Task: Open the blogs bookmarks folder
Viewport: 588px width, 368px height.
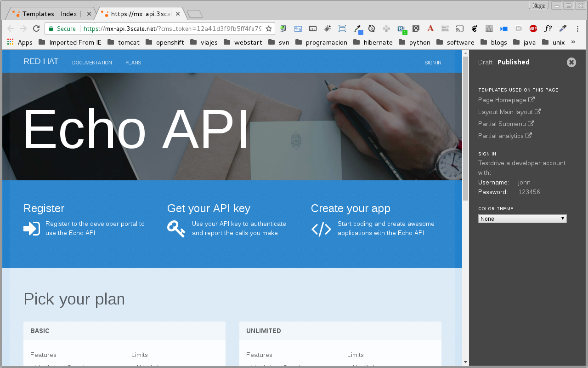Action: 493,42
